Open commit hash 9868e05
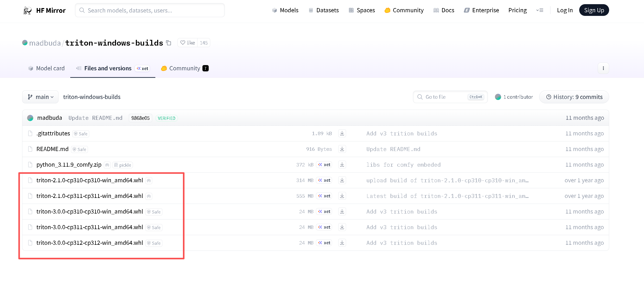The height and width of the screenshot is (307, 644). pyautogui.click(x=141, y=118)
